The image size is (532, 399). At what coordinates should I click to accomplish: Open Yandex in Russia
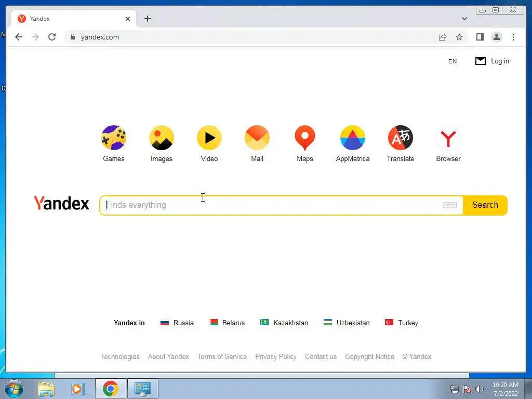(177, 323)
